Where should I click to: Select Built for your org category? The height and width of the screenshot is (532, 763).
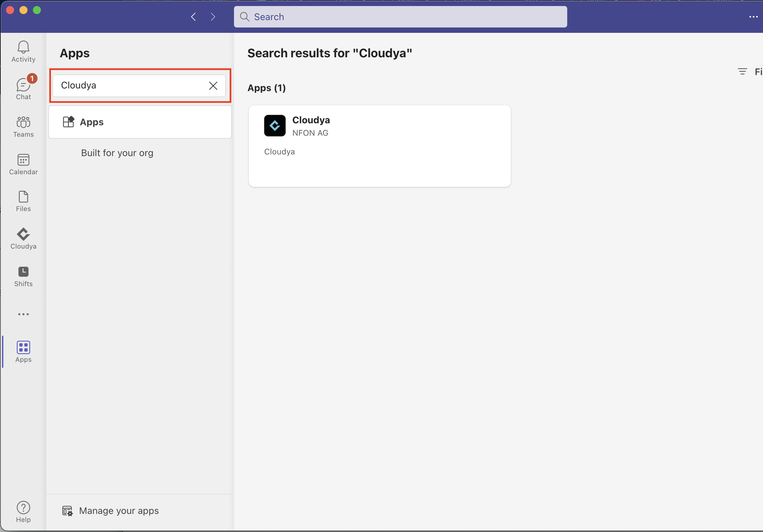(x=117, y=153)
